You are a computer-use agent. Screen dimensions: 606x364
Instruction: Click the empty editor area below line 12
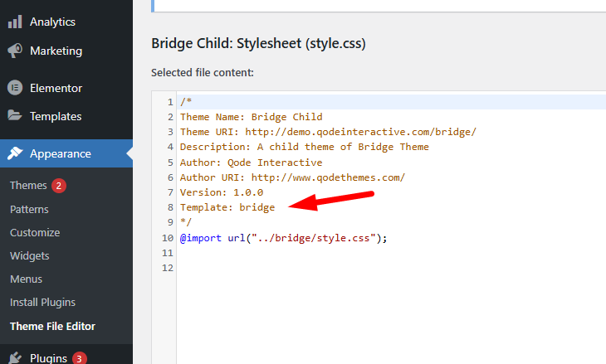click(x=391, y=320)
